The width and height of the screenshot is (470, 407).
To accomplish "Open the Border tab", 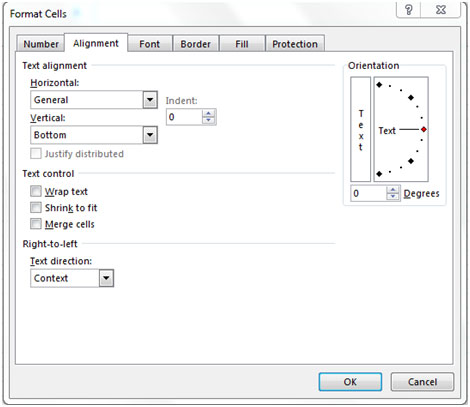I will 195,44.
